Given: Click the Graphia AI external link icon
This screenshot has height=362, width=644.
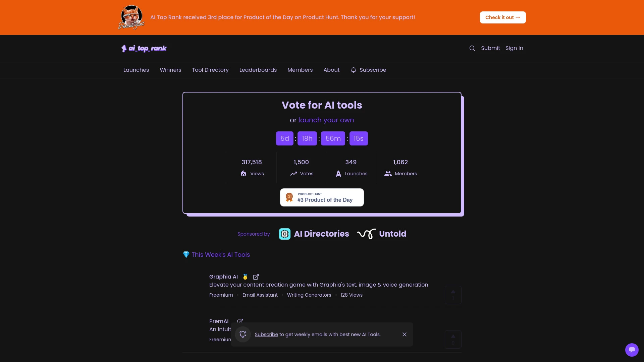Looking at the screenshot, I should [256, 276].
